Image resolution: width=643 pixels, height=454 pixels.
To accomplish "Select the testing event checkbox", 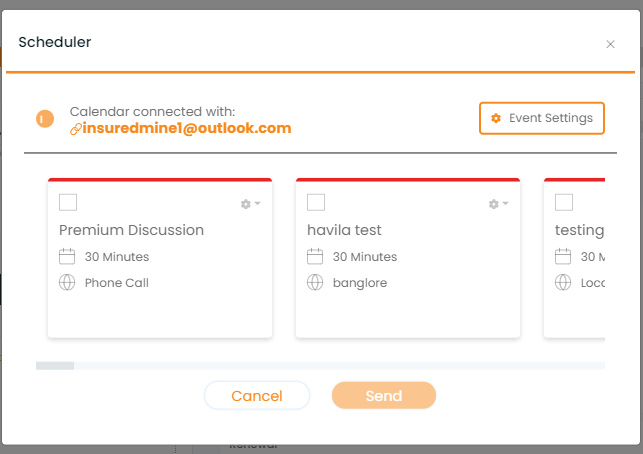I will coord(564,202).
